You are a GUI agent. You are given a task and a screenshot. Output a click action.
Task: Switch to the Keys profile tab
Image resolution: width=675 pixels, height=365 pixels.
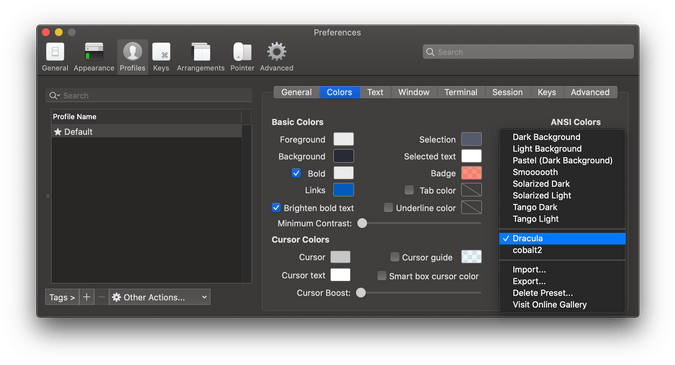coord(547,92)
